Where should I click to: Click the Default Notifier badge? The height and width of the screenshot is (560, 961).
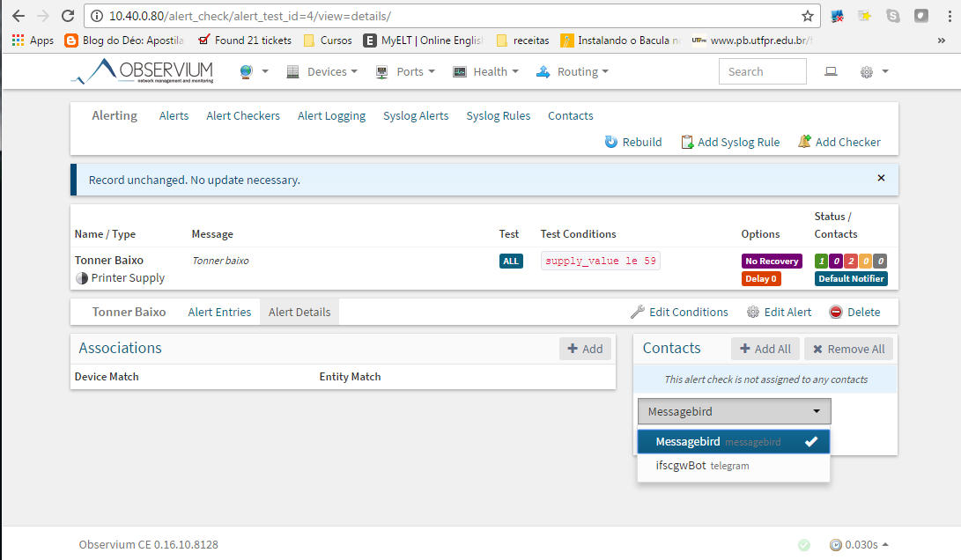850,278
